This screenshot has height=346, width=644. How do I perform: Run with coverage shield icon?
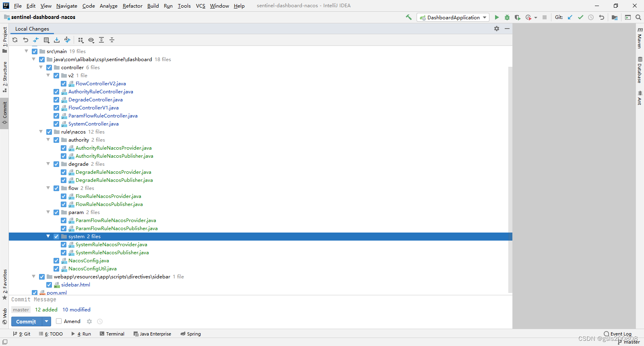tap(518, 17)
